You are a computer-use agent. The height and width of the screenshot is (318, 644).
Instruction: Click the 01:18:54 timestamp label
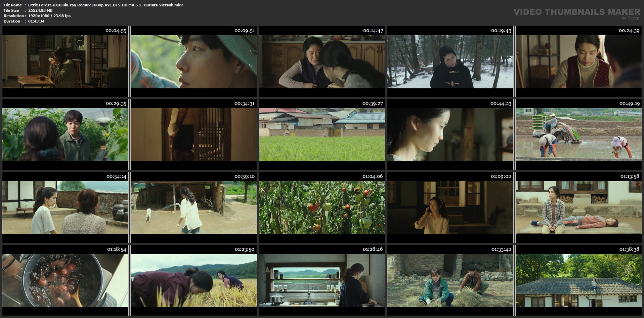coord(117,249)
